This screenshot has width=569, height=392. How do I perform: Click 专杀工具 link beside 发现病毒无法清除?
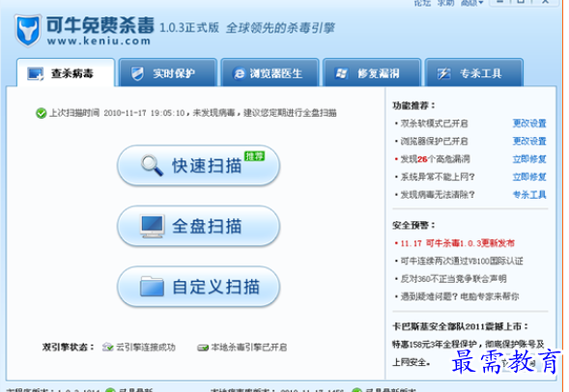point(529,195)
